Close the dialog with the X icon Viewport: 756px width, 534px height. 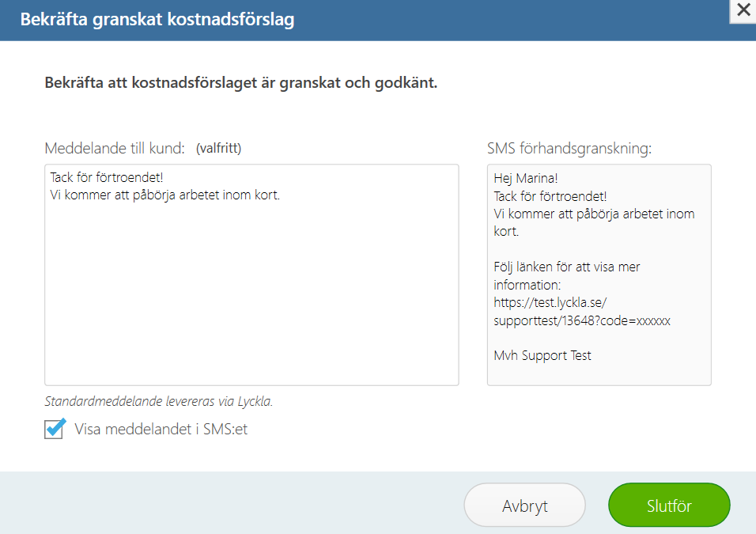tap(743, 10)
